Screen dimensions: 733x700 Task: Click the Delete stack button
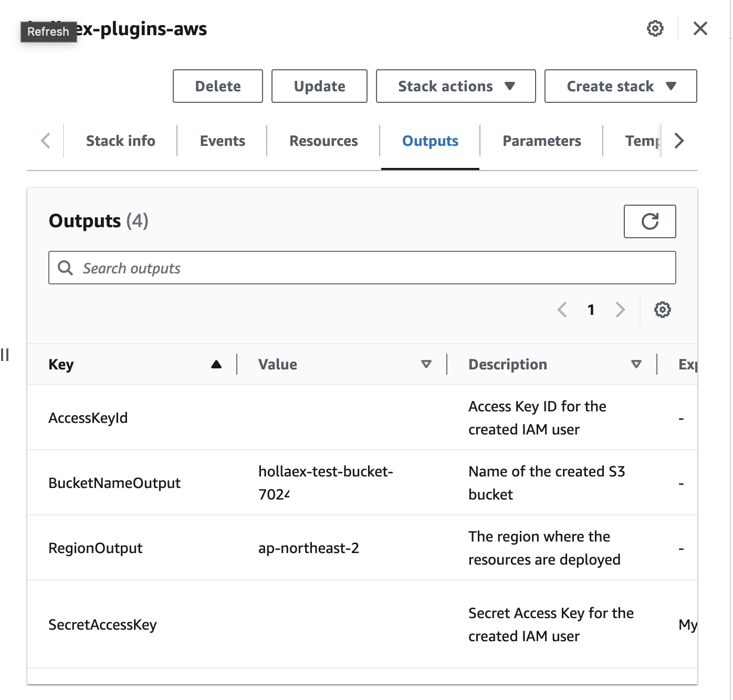217,86
